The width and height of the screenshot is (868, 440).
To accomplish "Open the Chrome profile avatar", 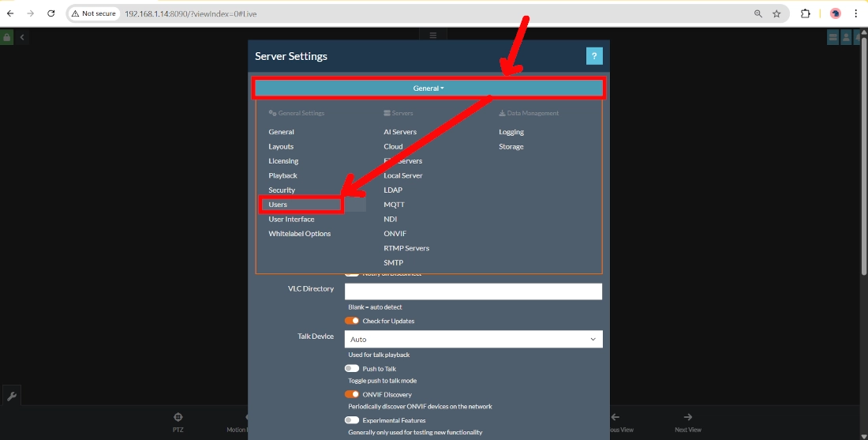I will click(836, 14).
